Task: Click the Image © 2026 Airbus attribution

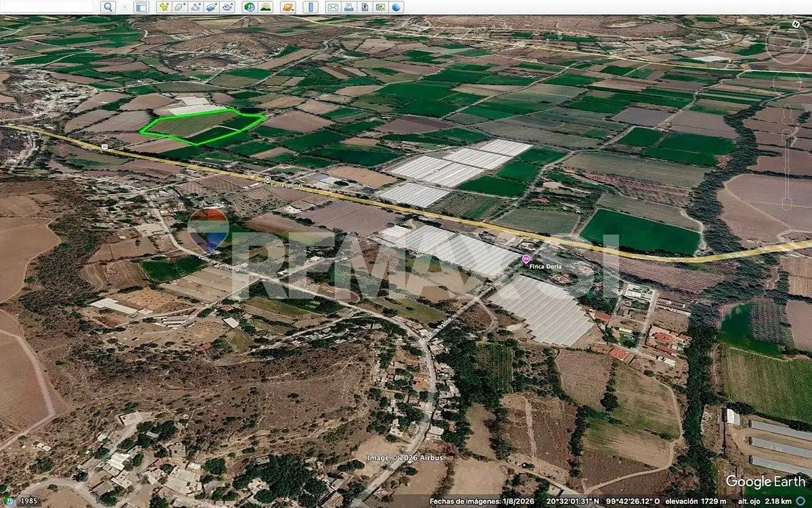Action: pyautogui.click(x=405, y=458)
